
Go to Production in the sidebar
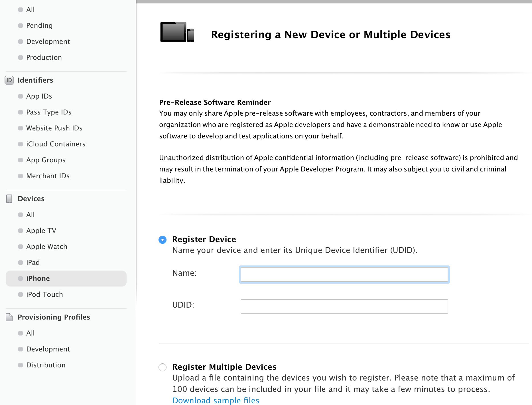44,58
